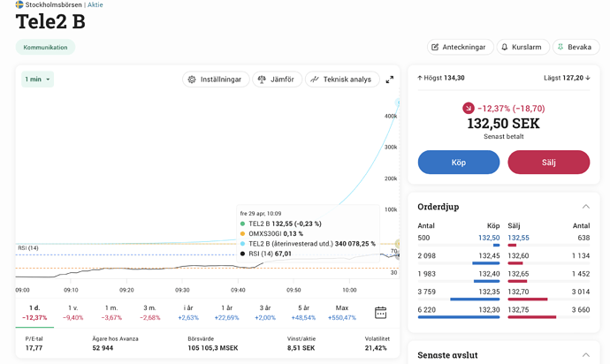
Task: Click the P/E-tal value 17,77
Action: point(34,348)
